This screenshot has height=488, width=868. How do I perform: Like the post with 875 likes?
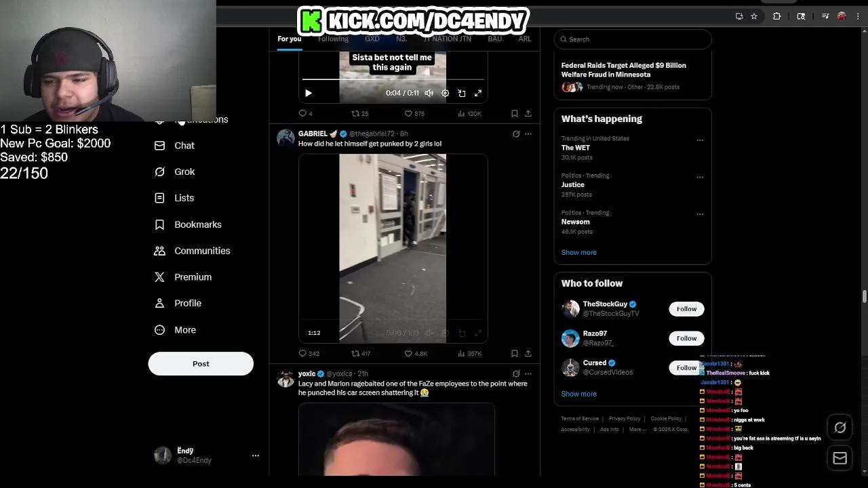pyautogui.click(x=414, y=113)
